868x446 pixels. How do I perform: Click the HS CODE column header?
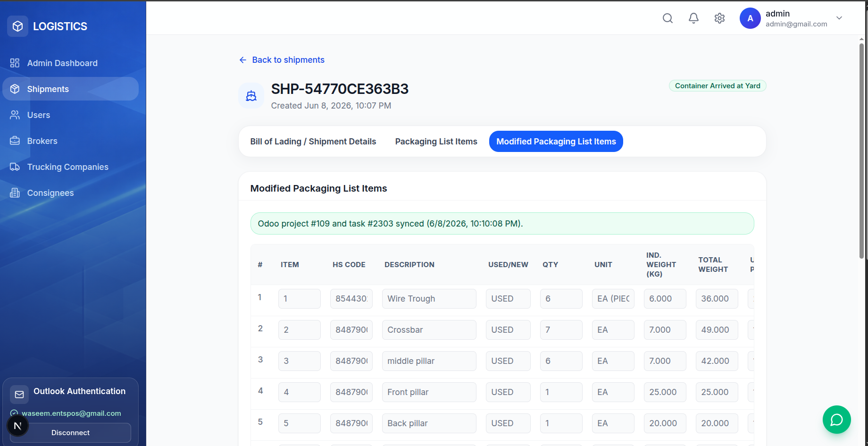(349, 265)
